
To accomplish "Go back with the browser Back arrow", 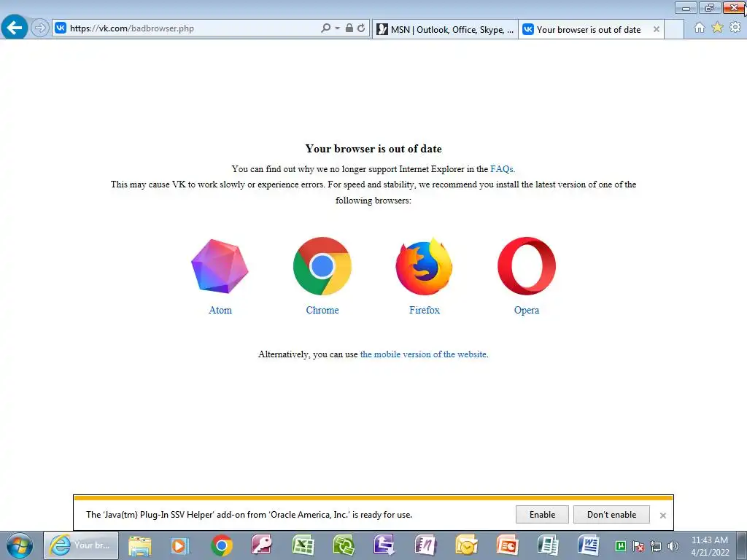I will (x=15, y=28).
